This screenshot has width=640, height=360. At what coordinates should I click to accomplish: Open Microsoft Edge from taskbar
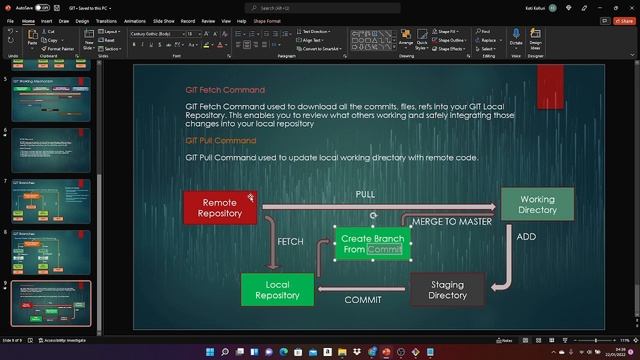283,352
